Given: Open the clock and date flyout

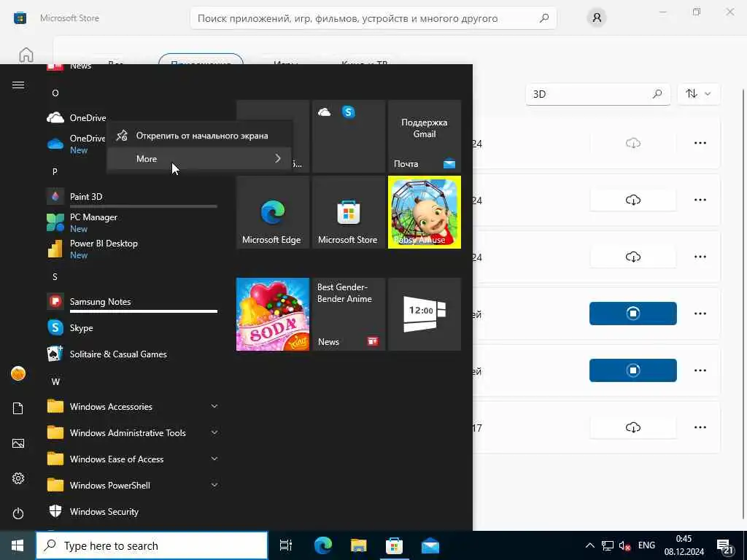Looking at the screenshot, I should [x=684, y=545].
